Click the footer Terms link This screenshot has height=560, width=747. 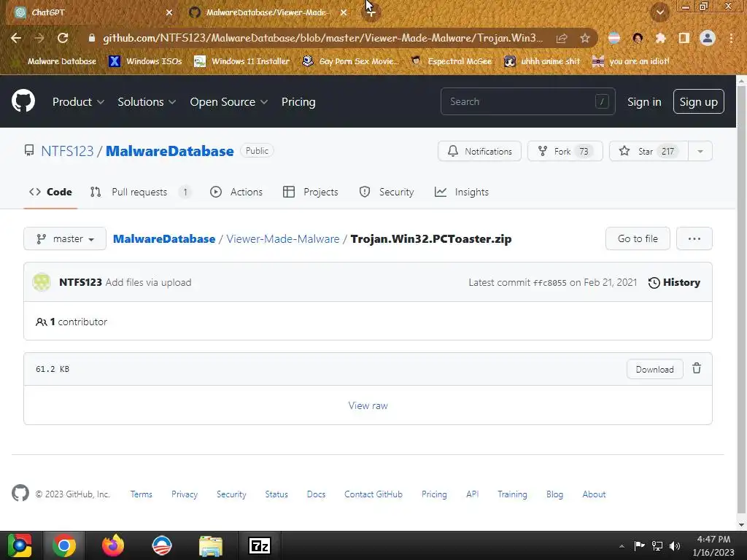coord(142,494)
